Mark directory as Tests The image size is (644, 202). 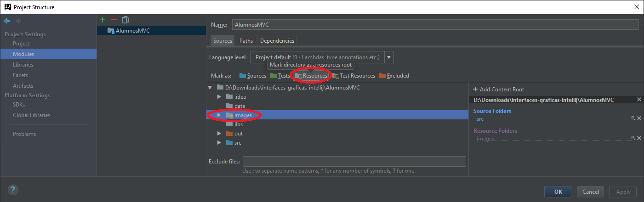280,76
